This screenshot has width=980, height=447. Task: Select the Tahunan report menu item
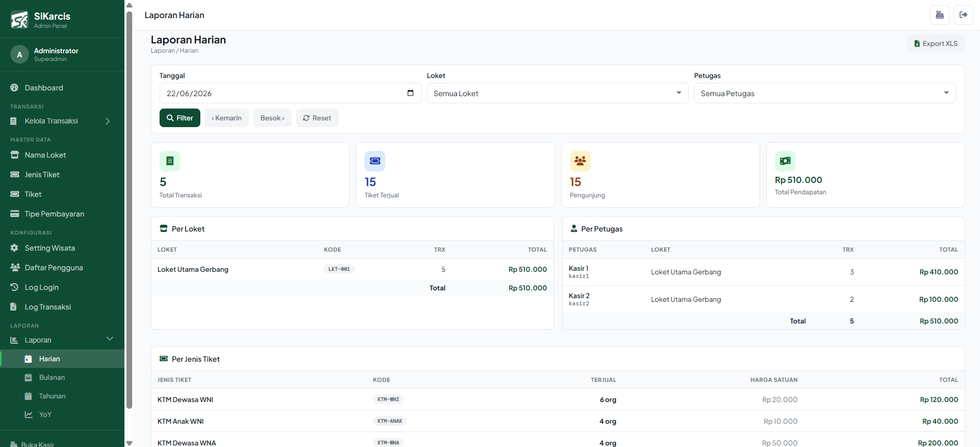tap(62, 396)
